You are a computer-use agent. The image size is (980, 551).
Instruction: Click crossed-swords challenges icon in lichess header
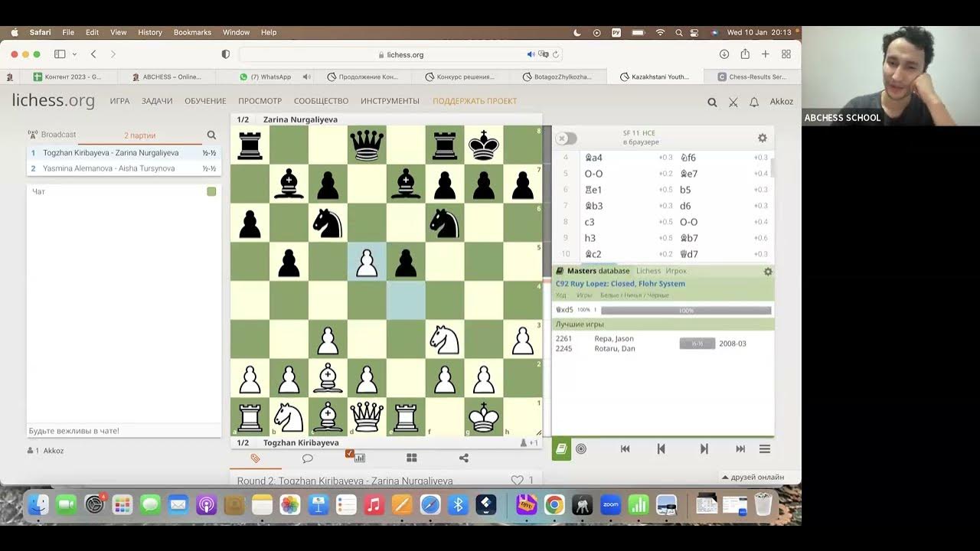coord(733,102)
